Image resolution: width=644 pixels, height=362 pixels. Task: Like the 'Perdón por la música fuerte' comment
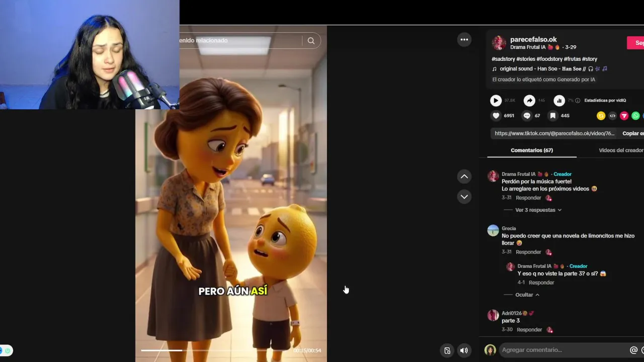point(548,198)
